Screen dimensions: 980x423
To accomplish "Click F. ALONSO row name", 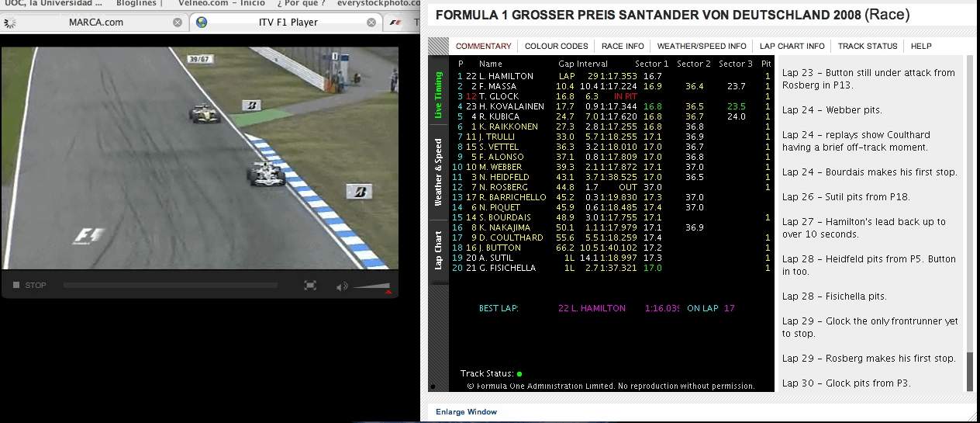I will click(x=503, y=157).
